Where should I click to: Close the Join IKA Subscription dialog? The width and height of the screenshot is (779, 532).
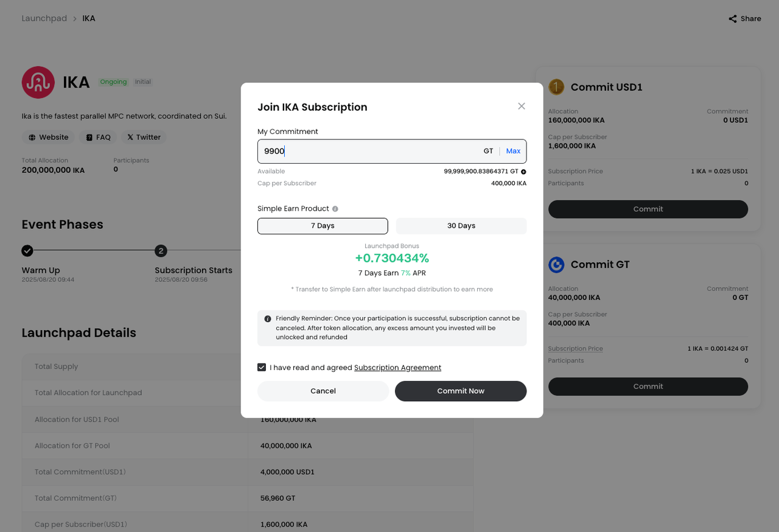coord(522,106)
